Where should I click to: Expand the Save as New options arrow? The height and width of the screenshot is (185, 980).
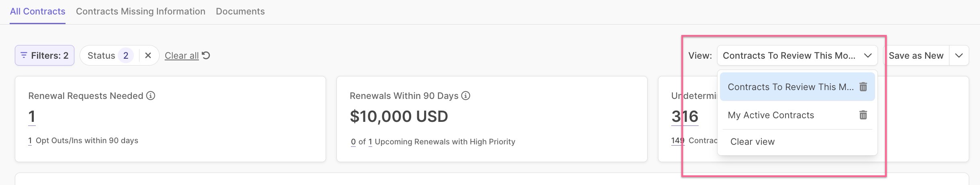(959, 55)
